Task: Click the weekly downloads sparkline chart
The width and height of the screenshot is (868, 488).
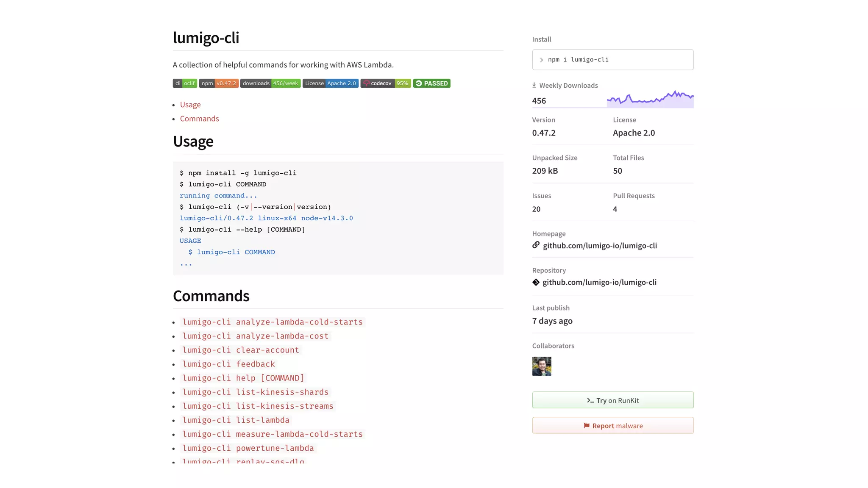Action: tap(650, 99)
